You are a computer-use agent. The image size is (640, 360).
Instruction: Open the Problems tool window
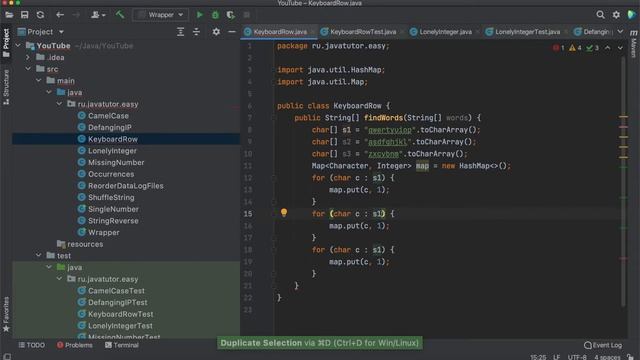[x=75, y=345]
